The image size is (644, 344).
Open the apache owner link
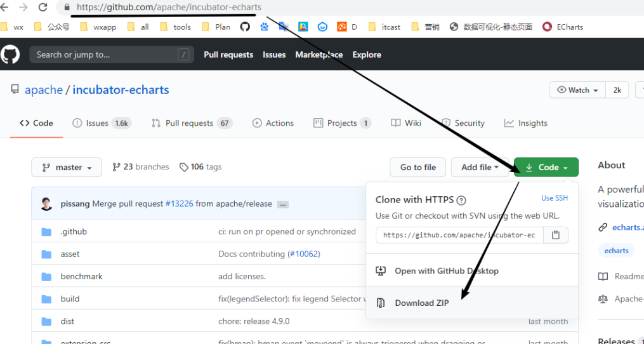(44, 90)
